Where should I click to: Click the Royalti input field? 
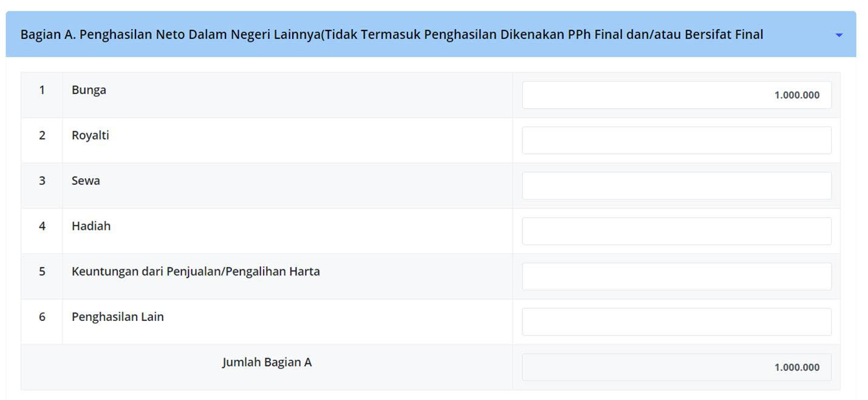click(x=676, y=140)
